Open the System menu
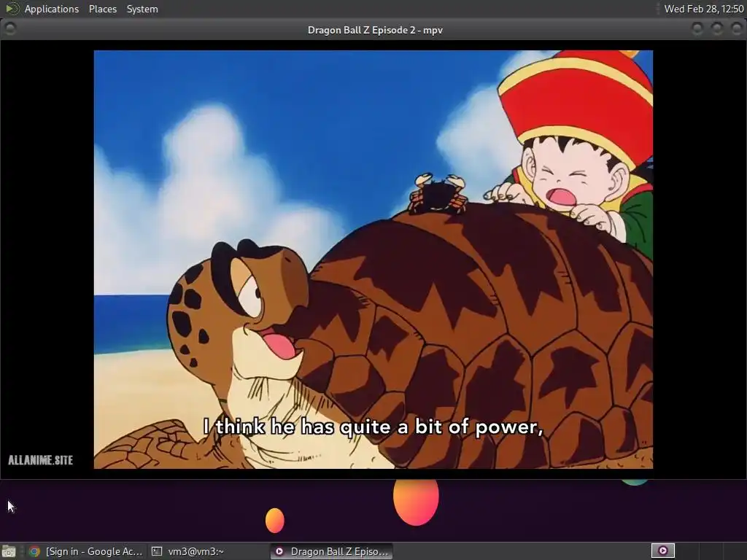Viewport: 747px width, 560px height. click(x=142, y=9)
